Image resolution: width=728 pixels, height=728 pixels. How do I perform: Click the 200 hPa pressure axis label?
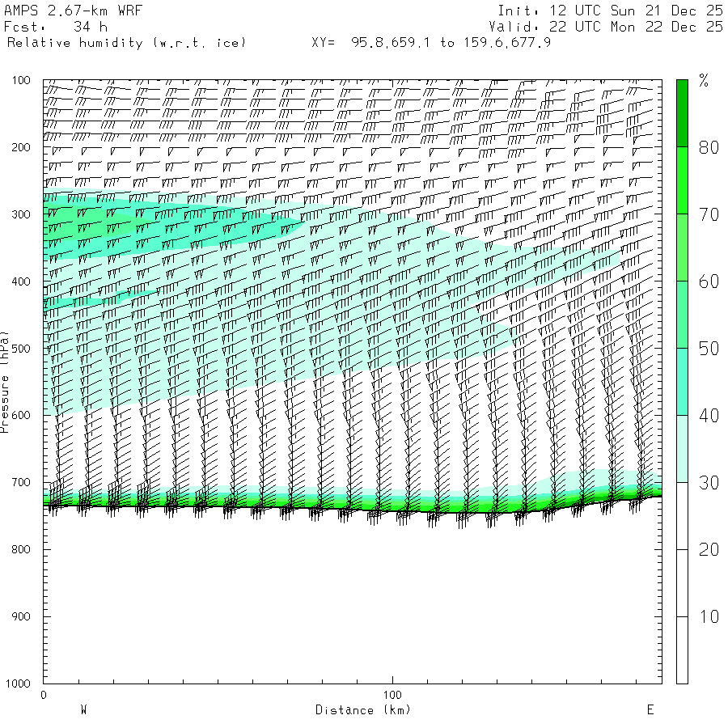[21, 148]
